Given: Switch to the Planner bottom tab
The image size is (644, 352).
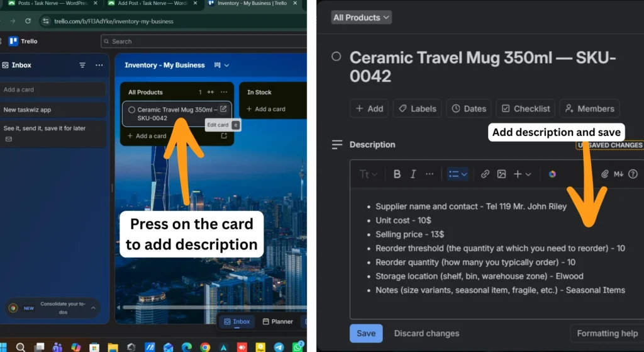Looking at the screenshot, I should click(278, 322).
